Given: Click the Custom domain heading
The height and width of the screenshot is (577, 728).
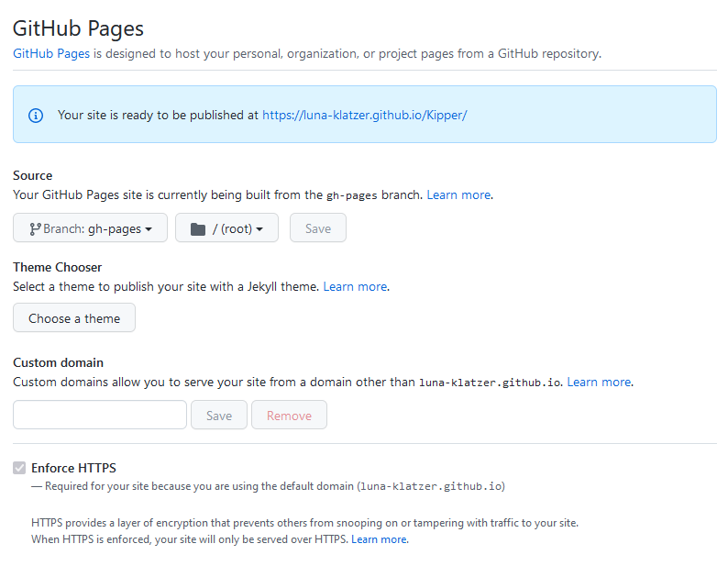Looking at the screenshot, I should [58, 362].
